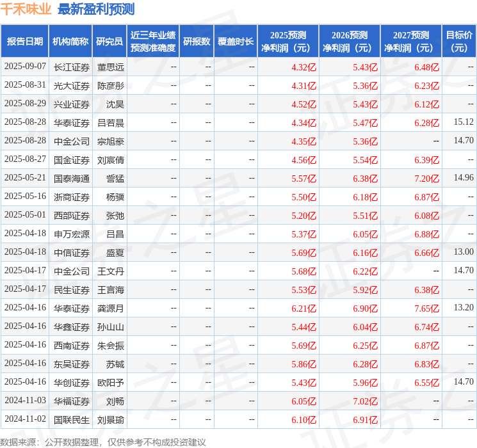Click analyst name 王文丹
Viewport: 477px width, 448px height.
tap(111, 271)
